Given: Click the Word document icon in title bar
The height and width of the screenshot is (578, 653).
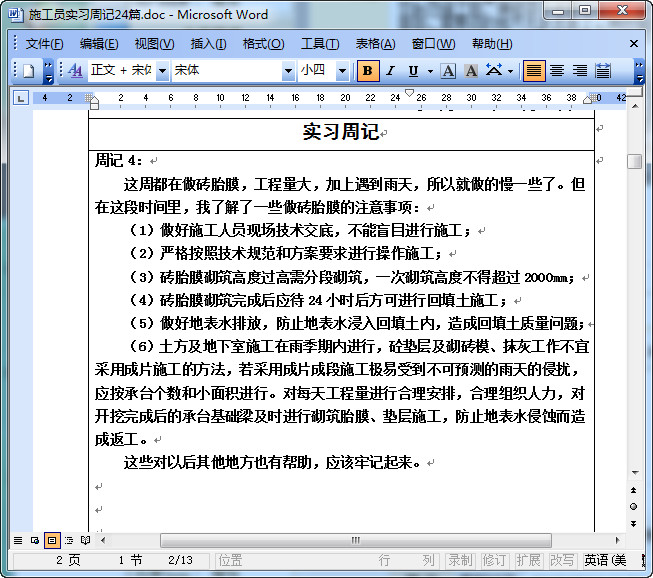Looking at the screenshot, I should 15,15.
